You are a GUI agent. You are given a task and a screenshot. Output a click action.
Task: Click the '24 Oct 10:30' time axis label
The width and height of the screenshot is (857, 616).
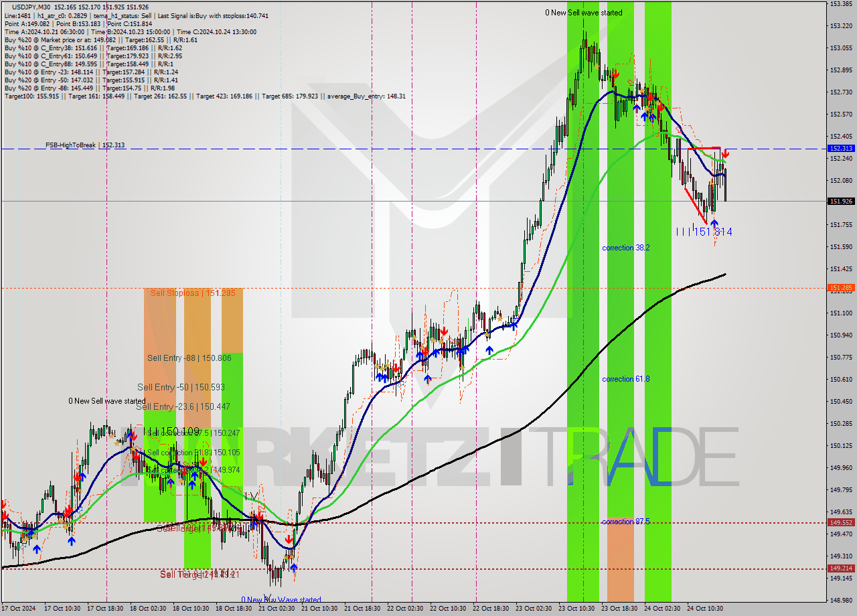[704, 609]
